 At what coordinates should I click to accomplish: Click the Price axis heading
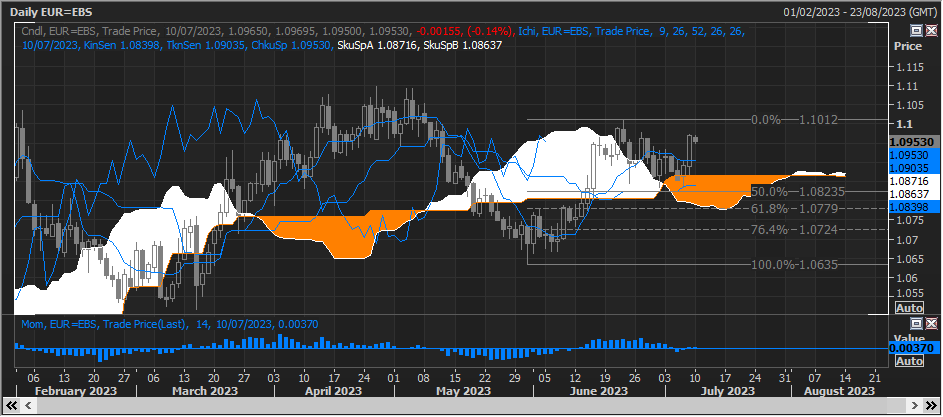coord(908,46)
